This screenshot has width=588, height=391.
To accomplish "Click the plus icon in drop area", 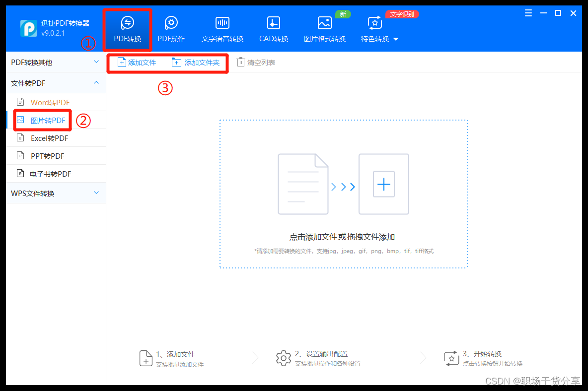I will pyautogui.click(x=383, y=184).
